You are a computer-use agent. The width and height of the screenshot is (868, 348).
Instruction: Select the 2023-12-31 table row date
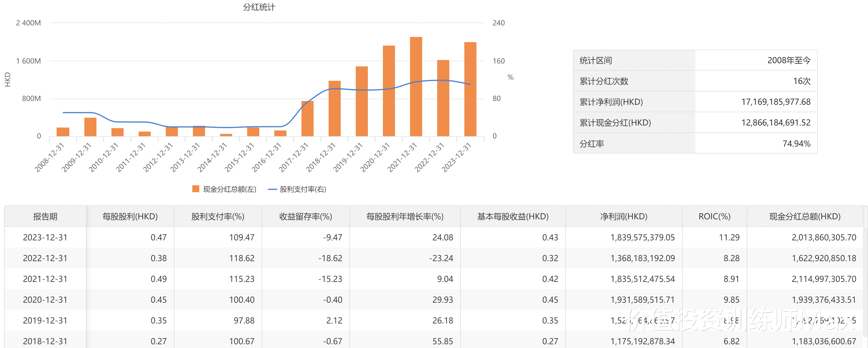pos(45,237)
